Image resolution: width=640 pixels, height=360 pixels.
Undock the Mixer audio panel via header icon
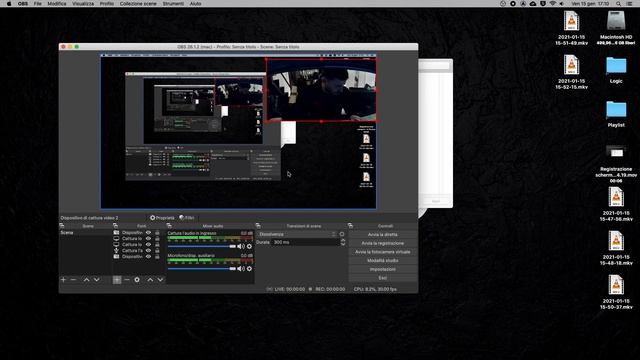click(169, 226)
